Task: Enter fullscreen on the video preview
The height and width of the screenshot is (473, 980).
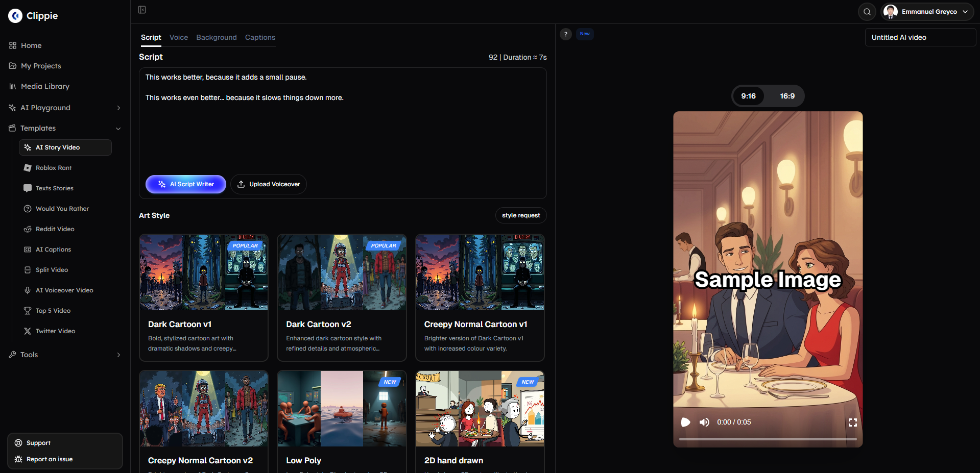Action: click(852, 422)
